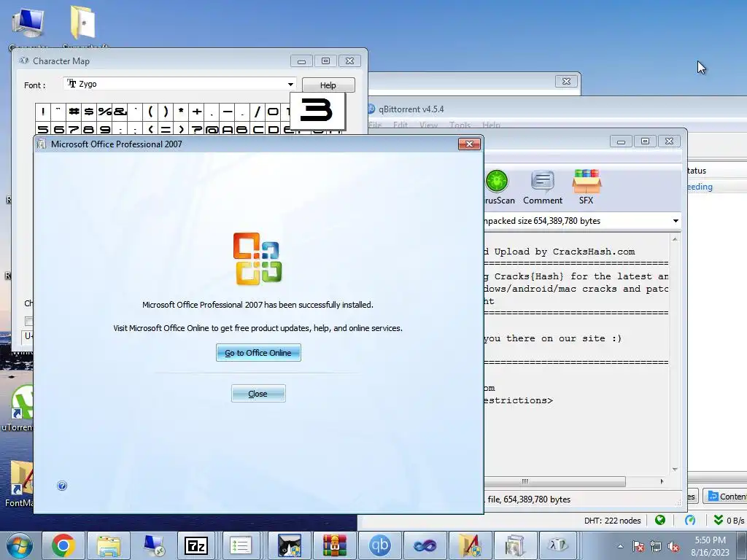Viewport: 747px width, 560px height.
Task: Pick the number 7 glyph in Character Map
Action: [x=74, y=128]
